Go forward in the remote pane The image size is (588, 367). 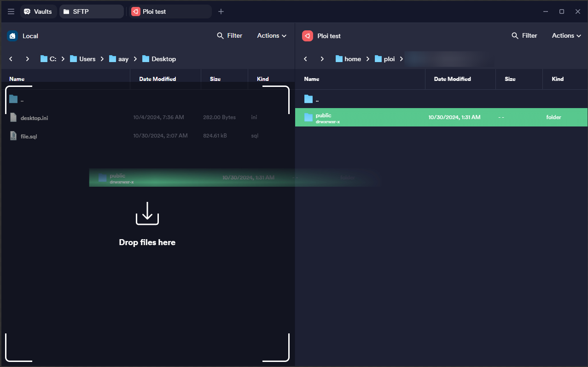(x=322, y=59)
